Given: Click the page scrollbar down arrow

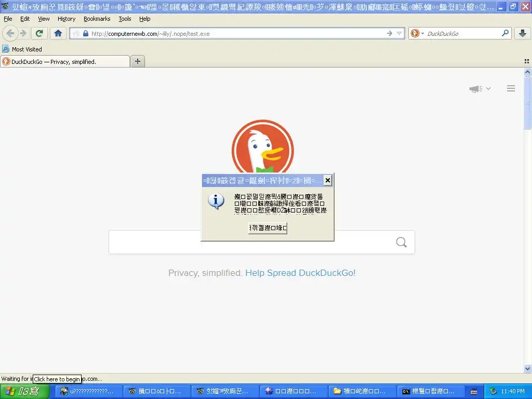Looking at the screenshot, I should click(x=527, y=368).
